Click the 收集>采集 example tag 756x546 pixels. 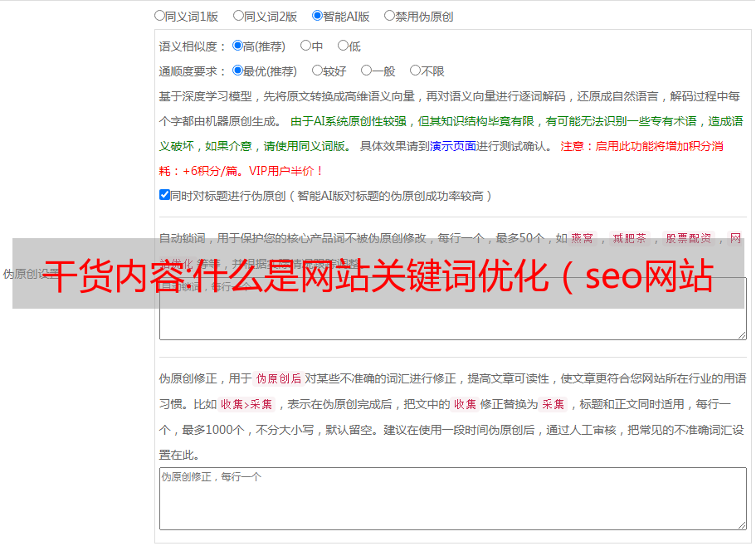pos(246,404)
